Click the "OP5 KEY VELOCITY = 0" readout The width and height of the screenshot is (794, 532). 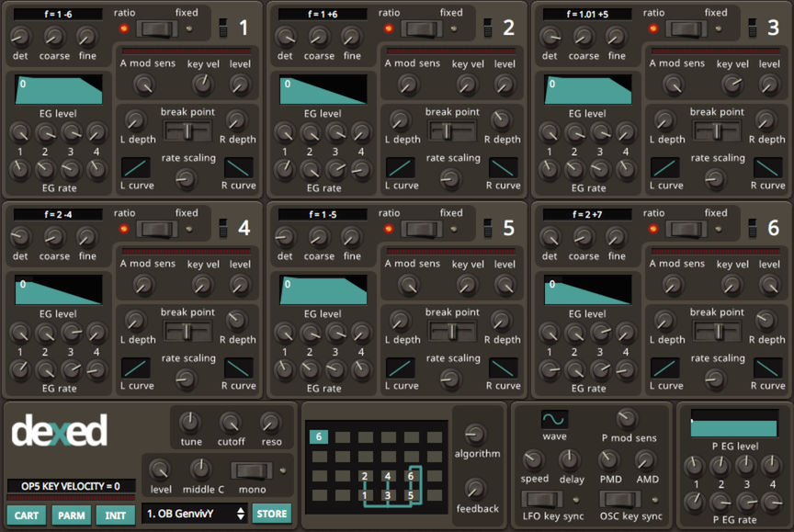(71, 486)
